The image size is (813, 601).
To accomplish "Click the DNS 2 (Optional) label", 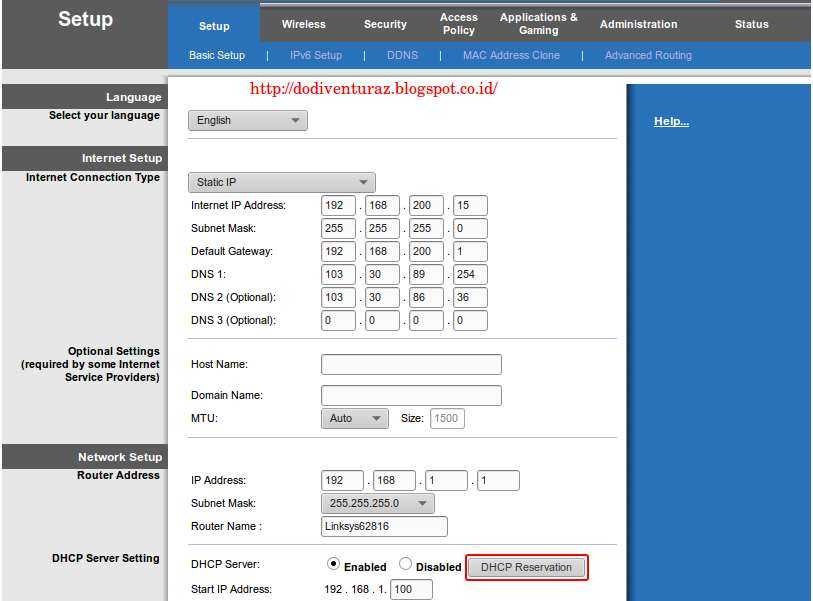I will [x=233, y=298].
